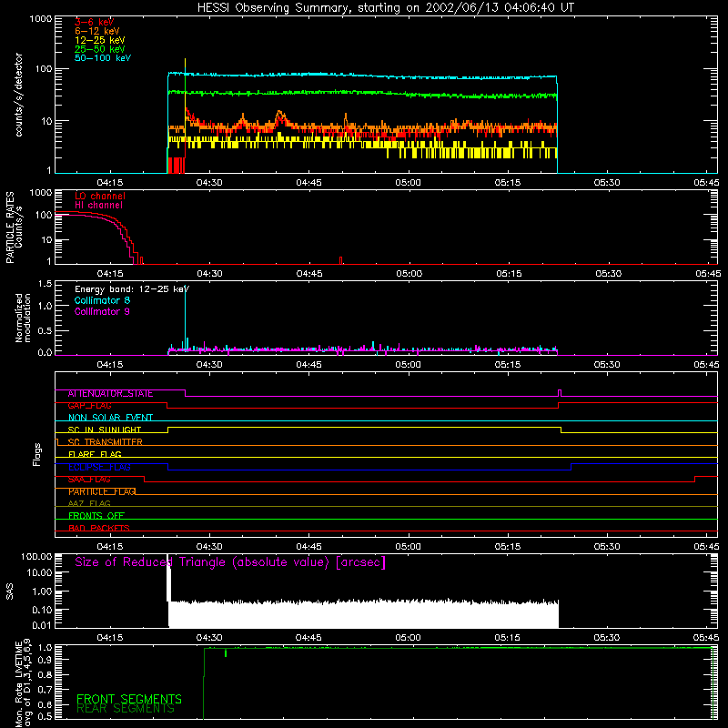Viewport: 728px width, 728px height.
Task: Click the green 25-50 keV legend entry
Action: click(100, 49)
